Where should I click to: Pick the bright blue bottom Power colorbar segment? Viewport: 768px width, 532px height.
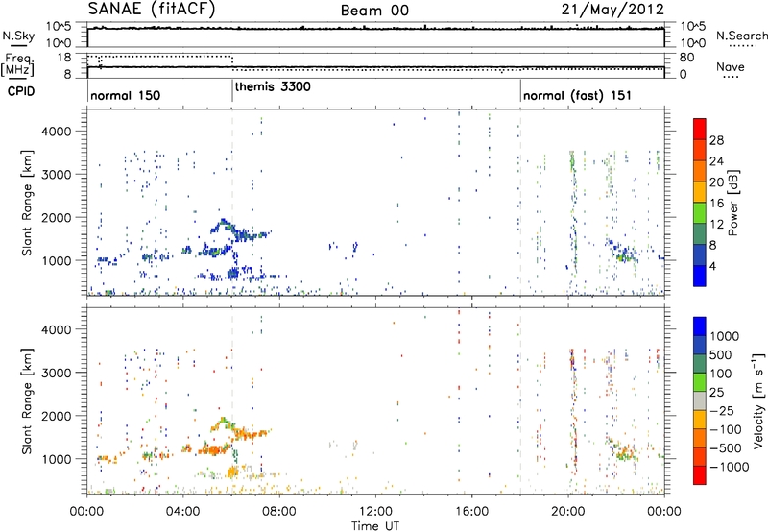(x=700, y=276)
